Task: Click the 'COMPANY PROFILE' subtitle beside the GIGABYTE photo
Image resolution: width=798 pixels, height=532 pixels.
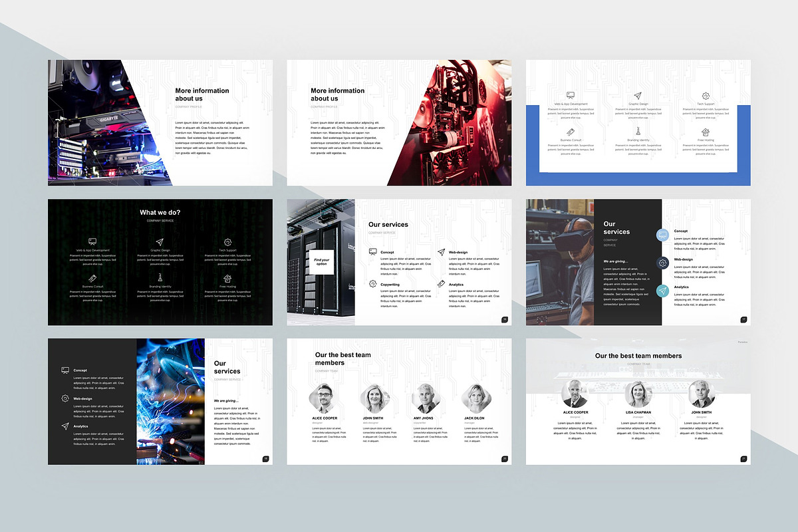Action: (189, 107)
